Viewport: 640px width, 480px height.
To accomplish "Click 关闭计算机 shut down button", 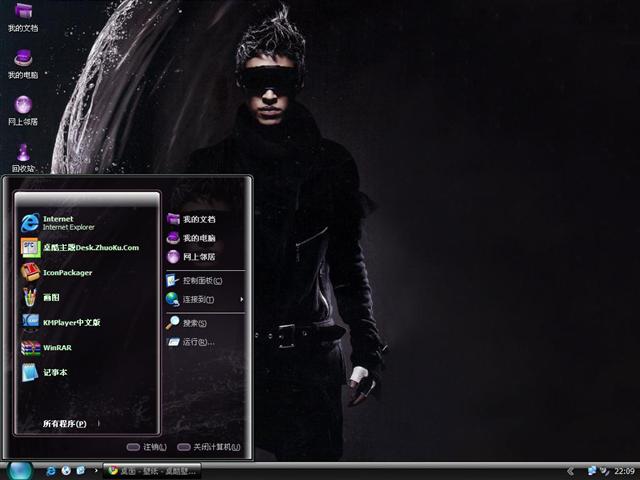I will (209, 447).
